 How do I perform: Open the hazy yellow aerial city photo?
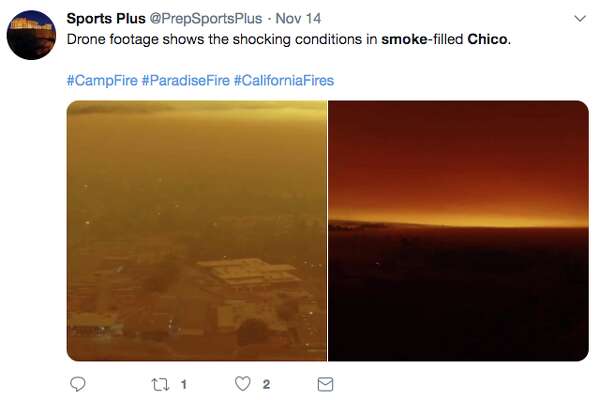point(197,231)
